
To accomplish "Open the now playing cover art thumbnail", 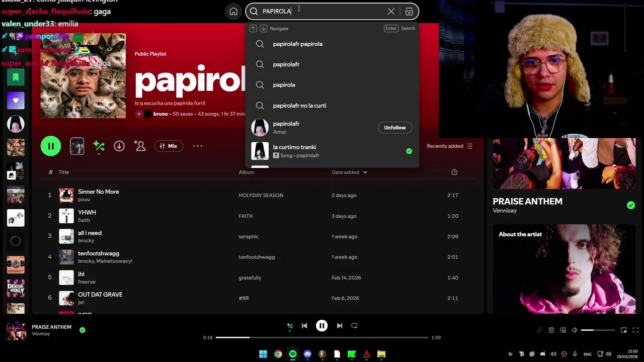I will pyautogui.click(x=16, y=331).
